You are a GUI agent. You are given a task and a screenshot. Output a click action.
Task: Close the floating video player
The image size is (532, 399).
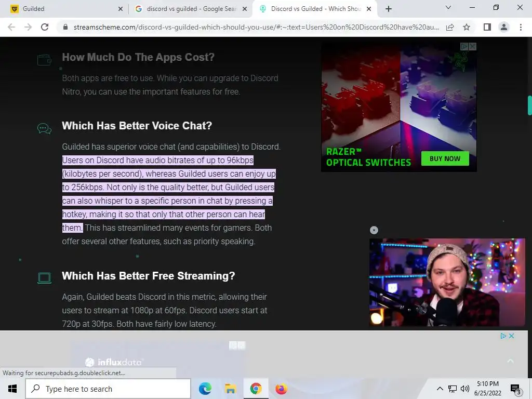[x=374, y=230]
